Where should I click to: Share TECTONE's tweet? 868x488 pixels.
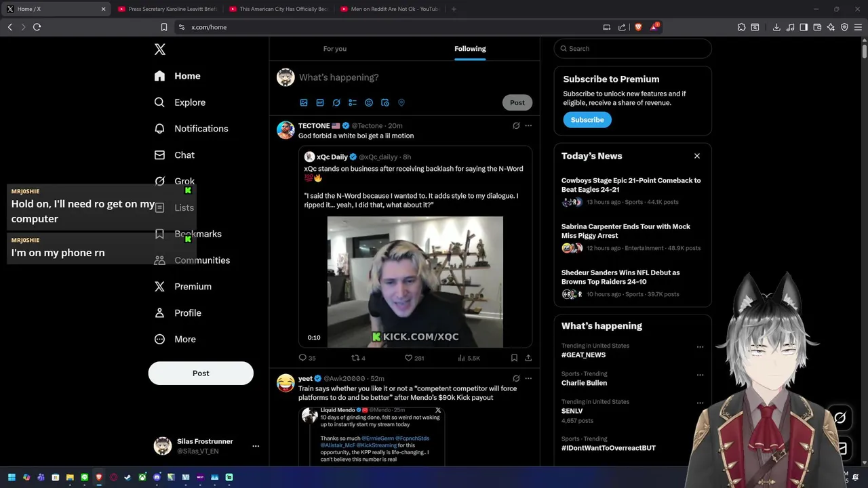(x=528, y=358)
